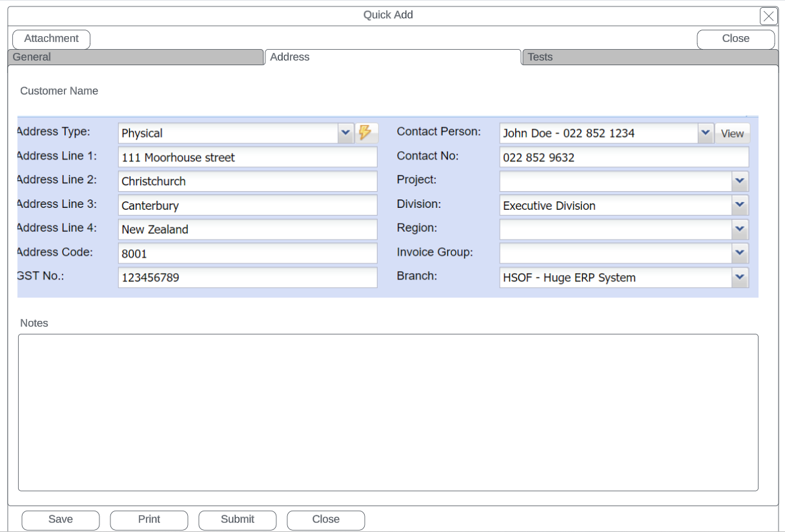Expand the Address Type dropdown
Viewport: 785px width, 532px height.
345,133
